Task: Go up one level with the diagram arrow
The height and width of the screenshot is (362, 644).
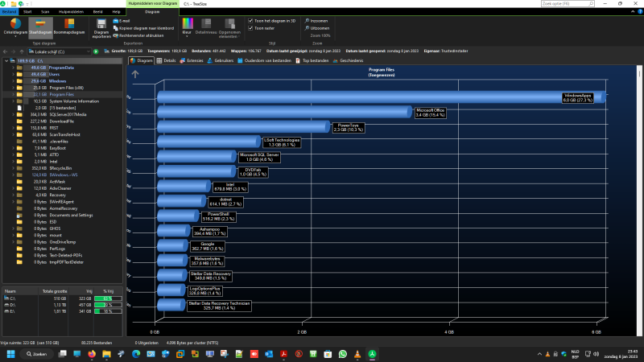Action: pos(135,74)
